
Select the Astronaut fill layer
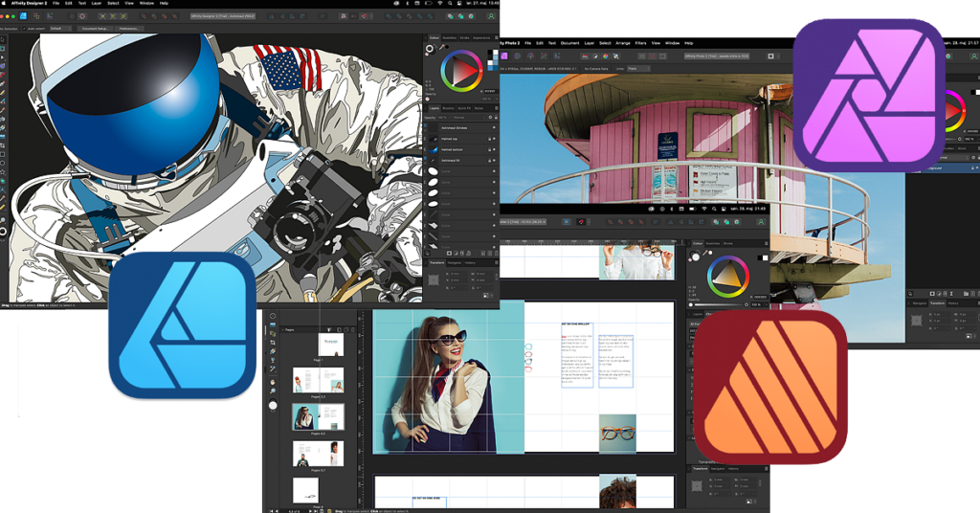click(x=462, y=161)
